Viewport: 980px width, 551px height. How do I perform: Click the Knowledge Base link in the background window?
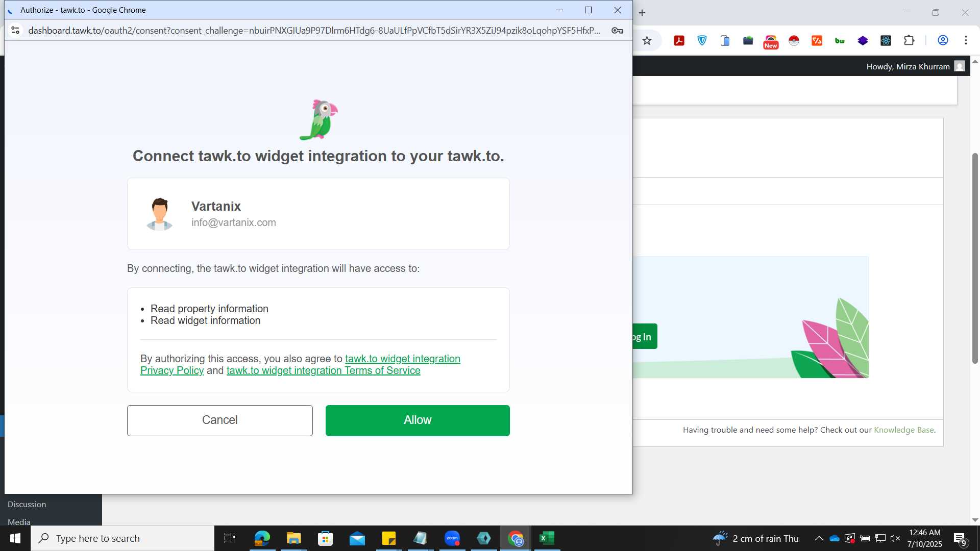[x=903, y=430]
